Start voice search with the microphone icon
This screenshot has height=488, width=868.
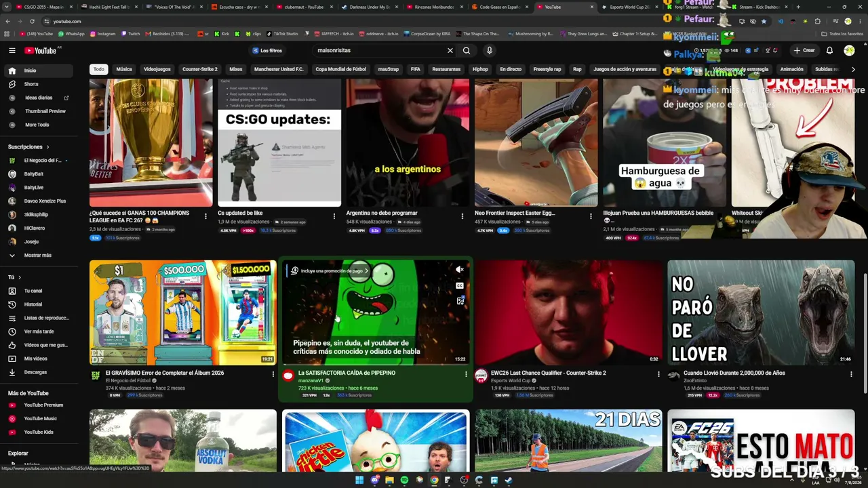point(489,50)
